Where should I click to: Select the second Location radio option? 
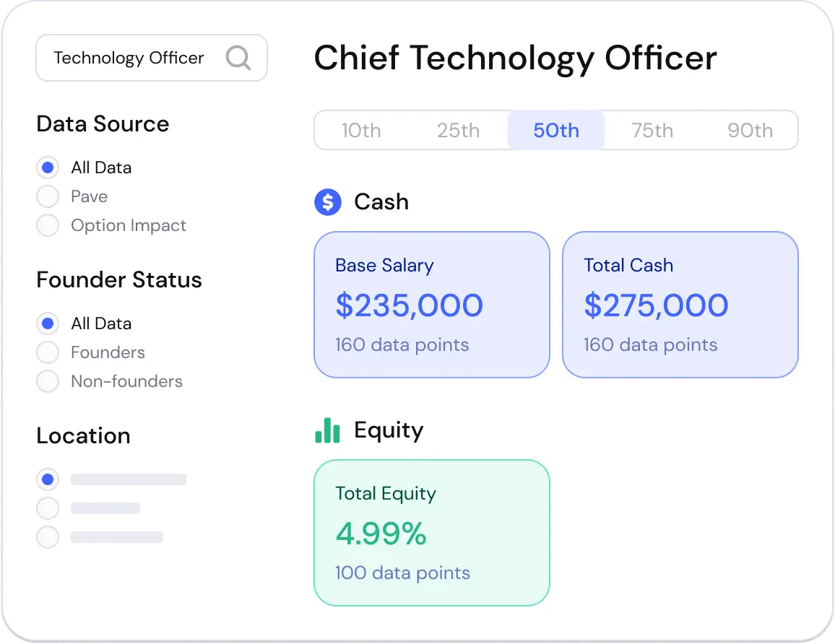pyautogui.click(x=48, y=508)
